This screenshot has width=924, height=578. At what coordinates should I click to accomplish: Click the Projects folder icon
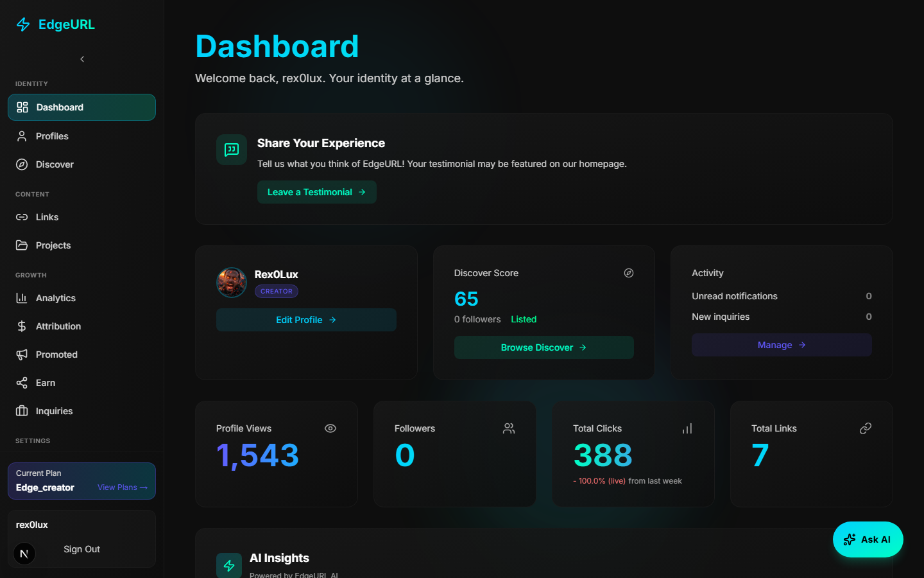click(22, 245)
